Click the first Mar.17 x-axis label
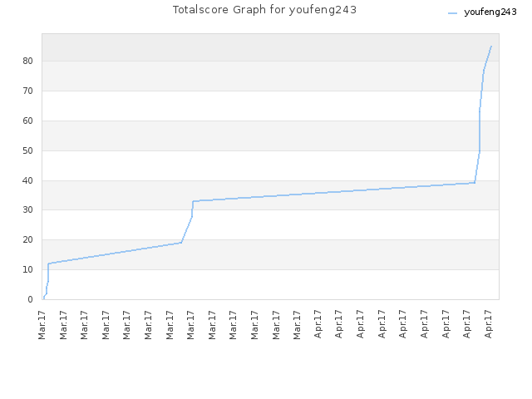The width and height of the screenshot is (532, 399). click(x=42, y=325)
